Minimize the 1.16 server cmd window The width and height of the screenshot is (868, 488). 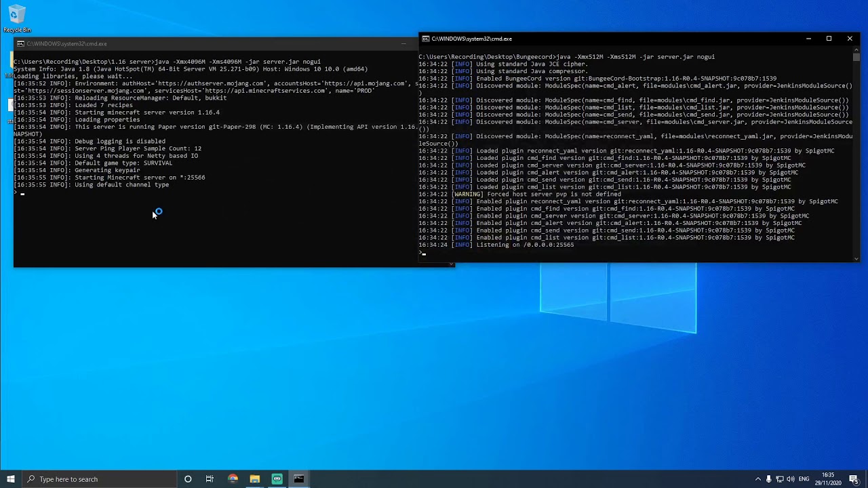tap(403, 44)
